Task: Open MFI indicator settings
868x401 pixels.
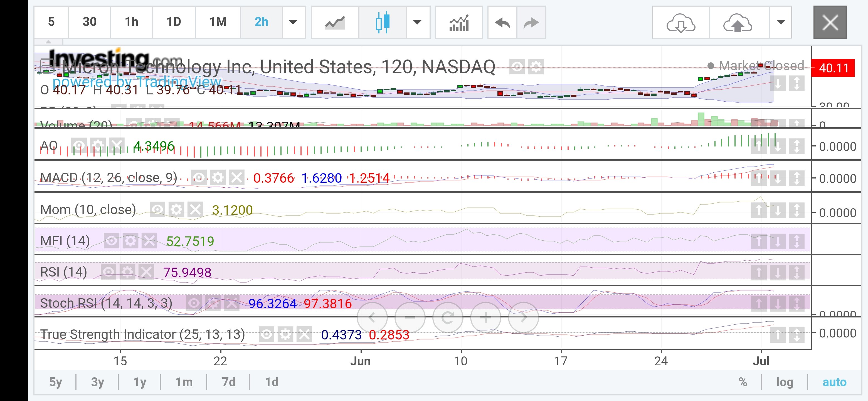Action: [130, 241]
